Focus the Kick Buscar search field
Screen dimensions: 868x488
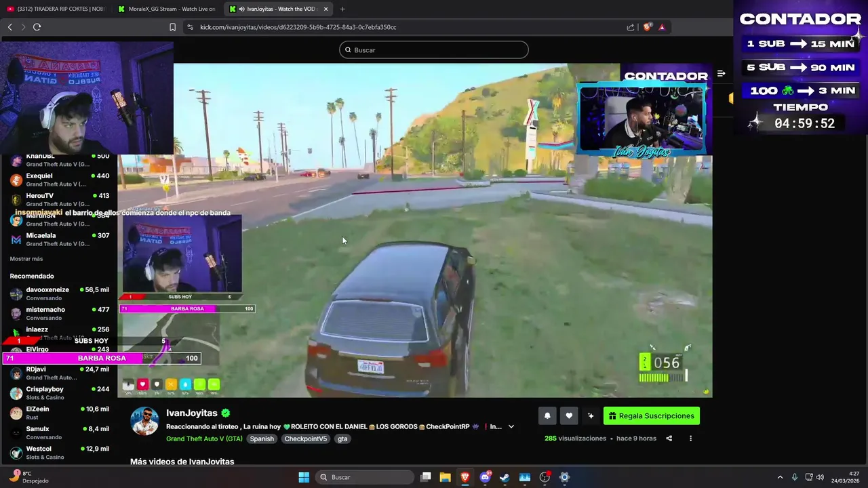pos(434,49)
